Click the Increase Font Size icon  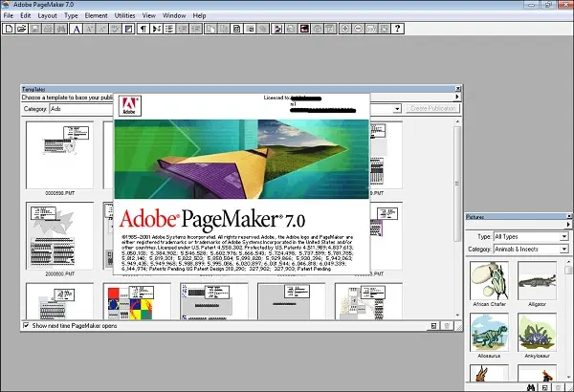(89, 29)
